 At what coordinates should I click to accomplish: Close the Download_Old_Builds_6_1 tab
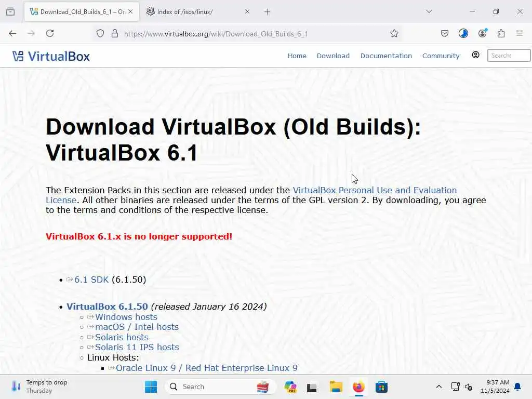point(130,11)
